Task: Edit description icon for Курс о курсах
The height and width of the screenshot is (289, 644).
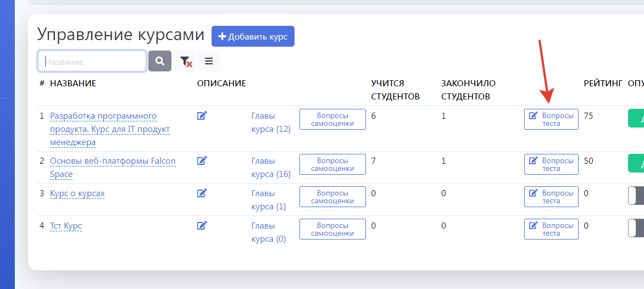Action: (x=202, y=193)
